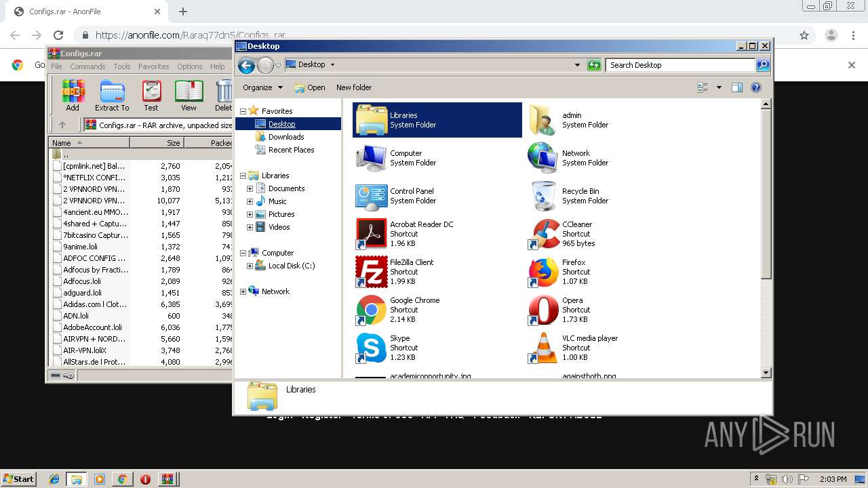Select Videos library in tree
This screenshot has height=488, width=868.
[279, 227]
